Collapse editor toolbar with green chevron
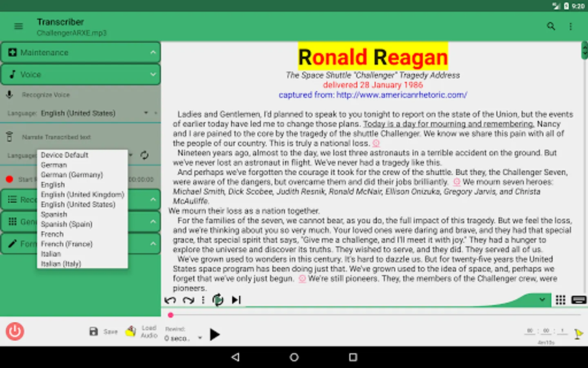 click(542, 299)
